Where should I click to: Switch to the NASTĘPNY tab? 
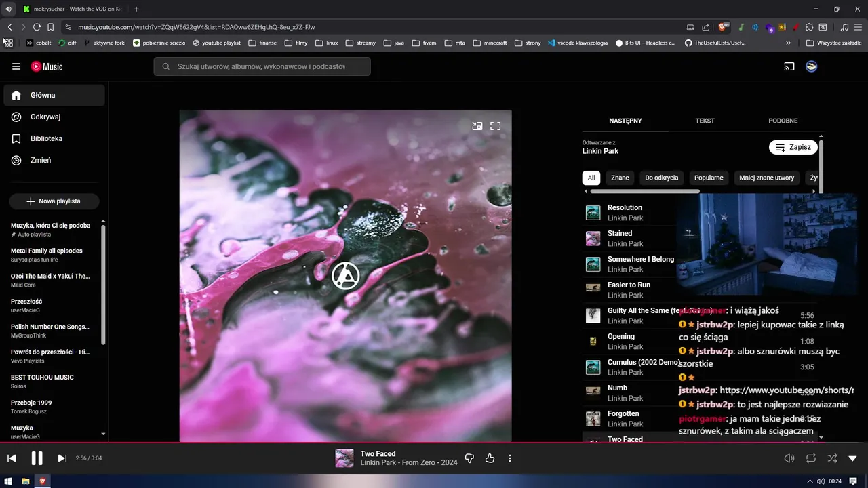click(x=625, y=121)
